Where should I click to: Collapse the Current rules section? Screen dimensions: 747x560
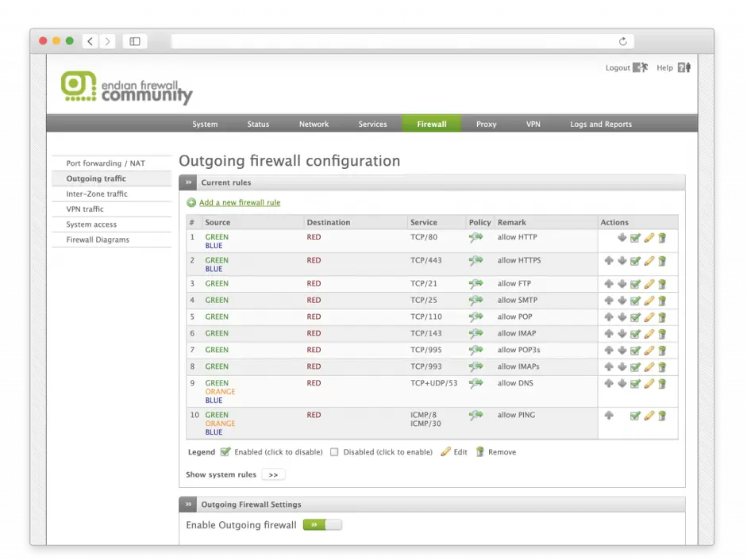click(189, 182)
